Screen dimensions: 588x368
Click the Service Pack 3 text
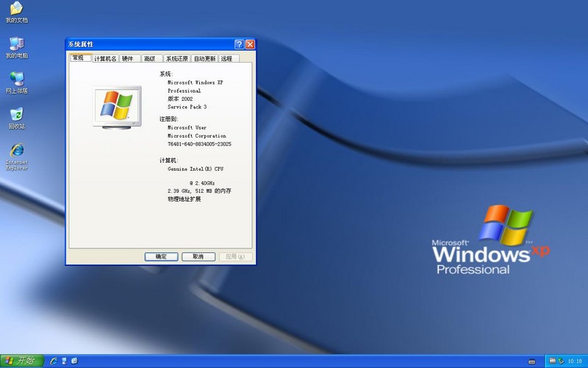click(x=187, y=107)
